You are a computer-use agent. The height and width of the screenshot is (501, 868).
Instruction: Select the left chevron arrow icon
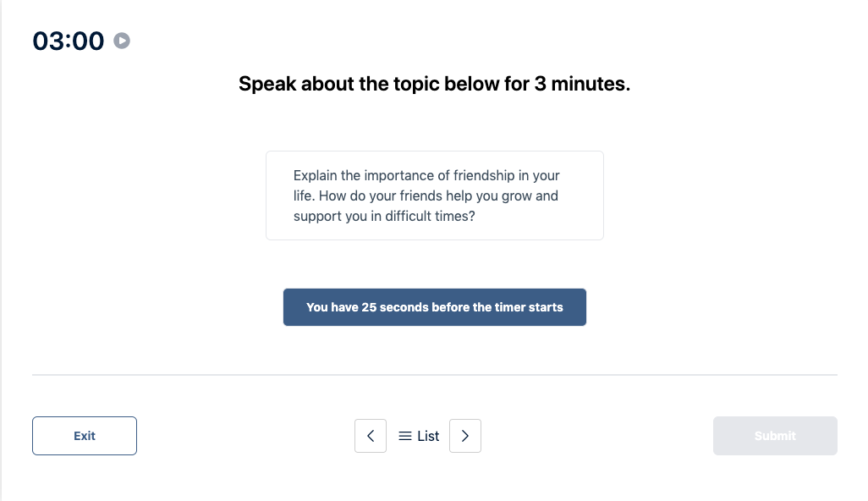[370, 435]
